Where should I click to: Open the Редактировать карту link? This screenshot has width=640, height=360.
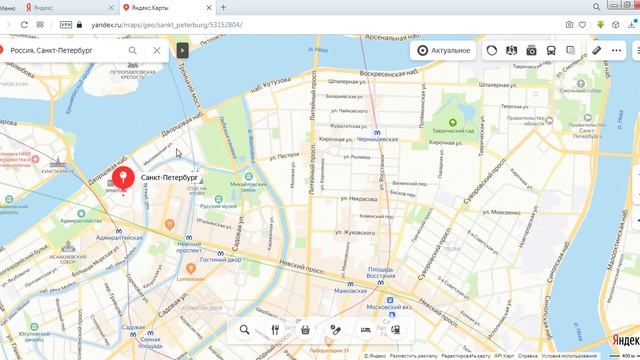pyautogui.click(x=466, y=356)
